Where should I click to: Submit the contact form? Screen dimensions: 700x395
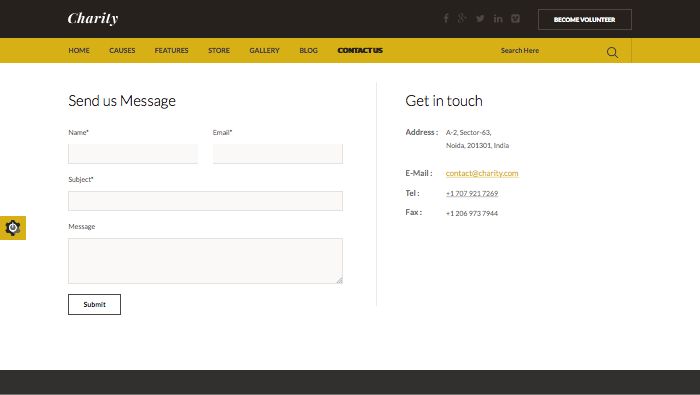pos(94,304)
